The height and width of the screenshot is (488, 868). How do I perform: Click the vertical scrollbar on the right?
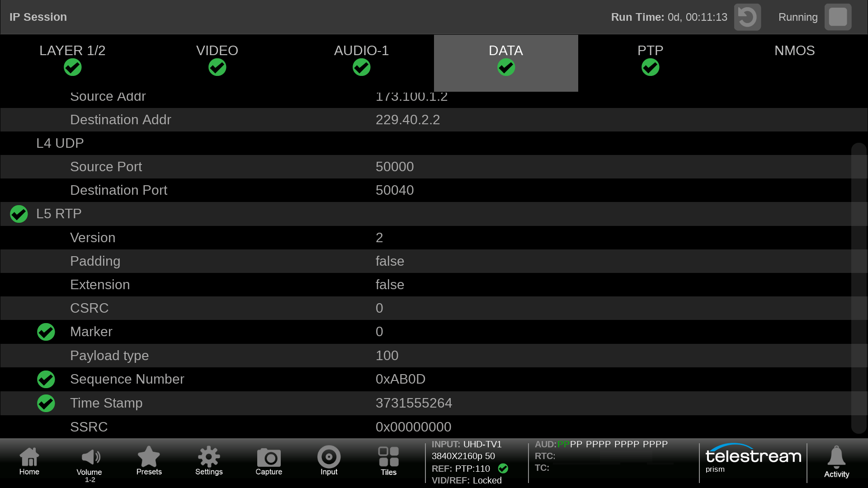(x=858, y=289)
